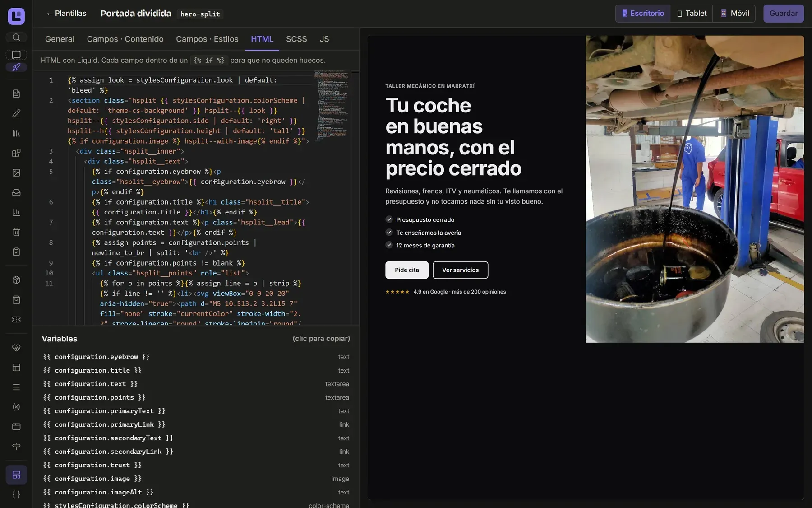
Task: Open the highlighted templates layout icon
Action: tap(16, 475)
